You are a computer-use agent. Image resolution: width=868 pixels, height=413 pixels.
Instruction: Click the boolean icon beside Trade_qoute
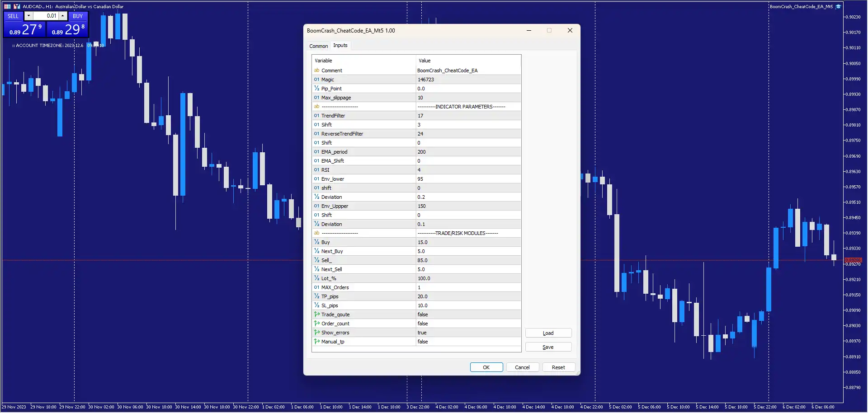point(316,314)
